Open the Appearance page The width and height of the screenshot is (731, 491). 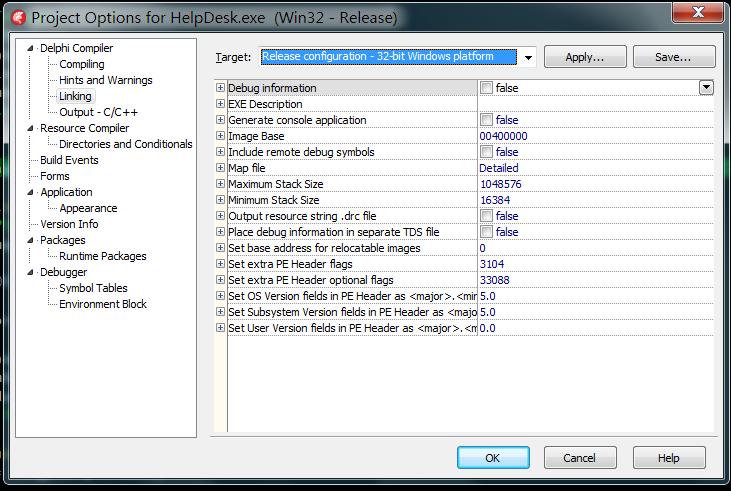click(x=88, y=208)
